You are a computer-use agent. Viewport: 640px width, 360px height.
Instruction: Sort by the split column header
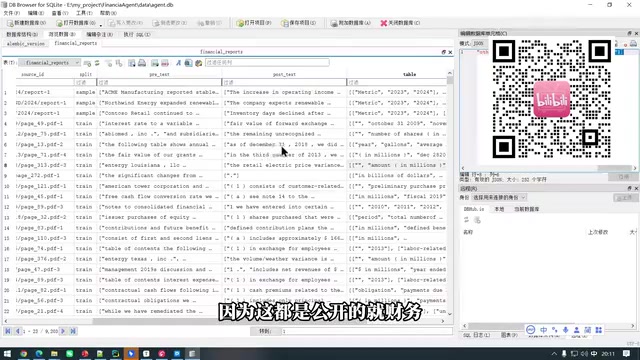pos(85,74)
